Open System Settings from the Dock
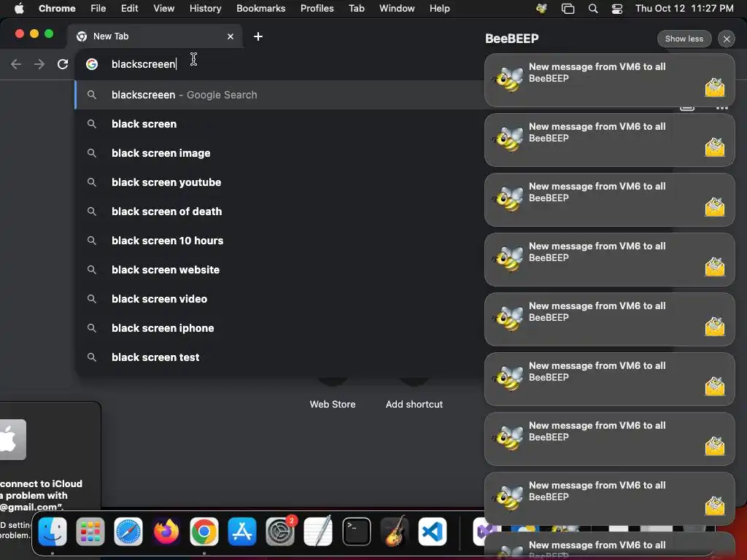Viewport: 747px width, 560px height. [x=280, y=532]
